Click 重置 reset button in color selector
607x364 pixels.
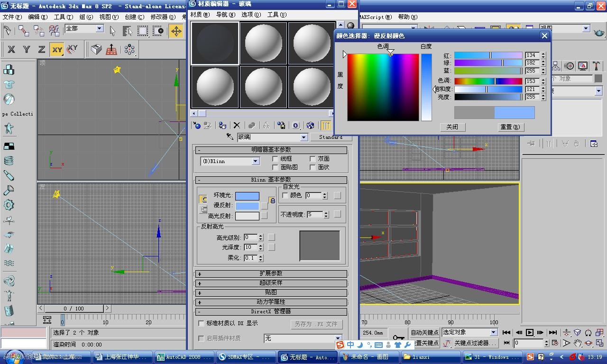pyautogui.click(x=510, y=127)
